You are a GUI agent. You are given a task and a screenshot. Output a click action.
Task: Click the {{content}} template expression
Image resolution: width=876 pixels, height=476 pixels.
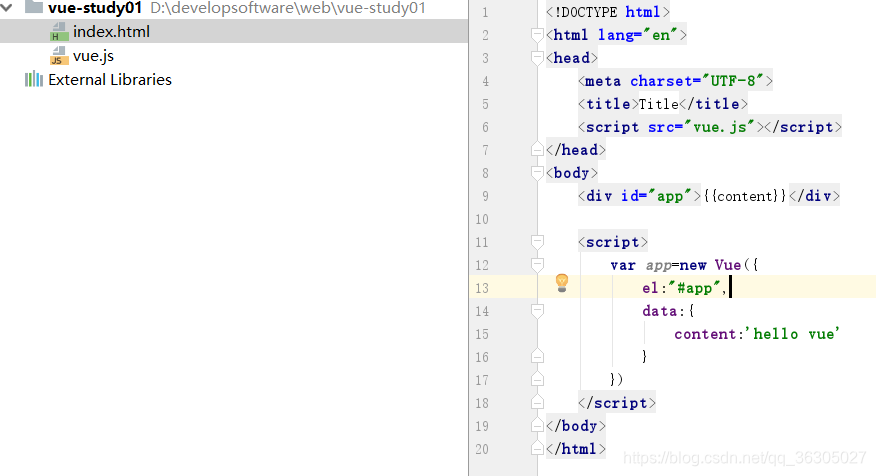click(x=745, y=196)
